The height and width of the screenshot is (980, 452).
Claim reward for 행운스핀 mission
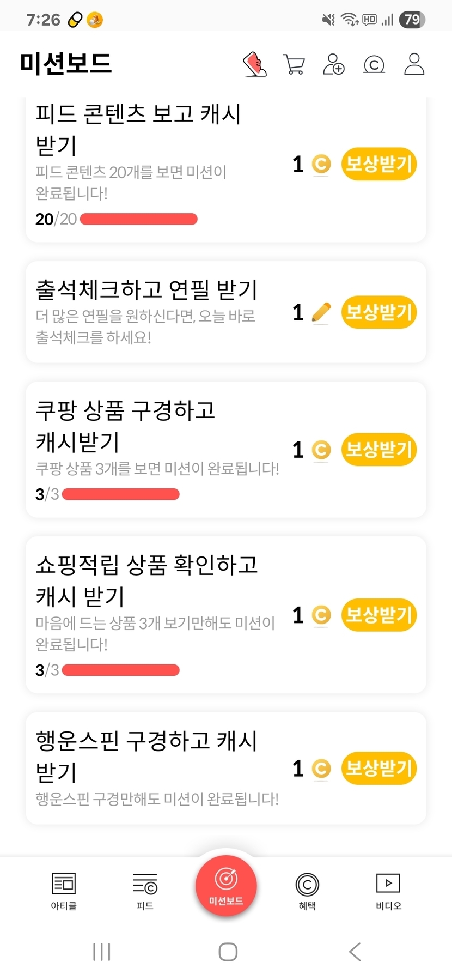coord(379,769)
